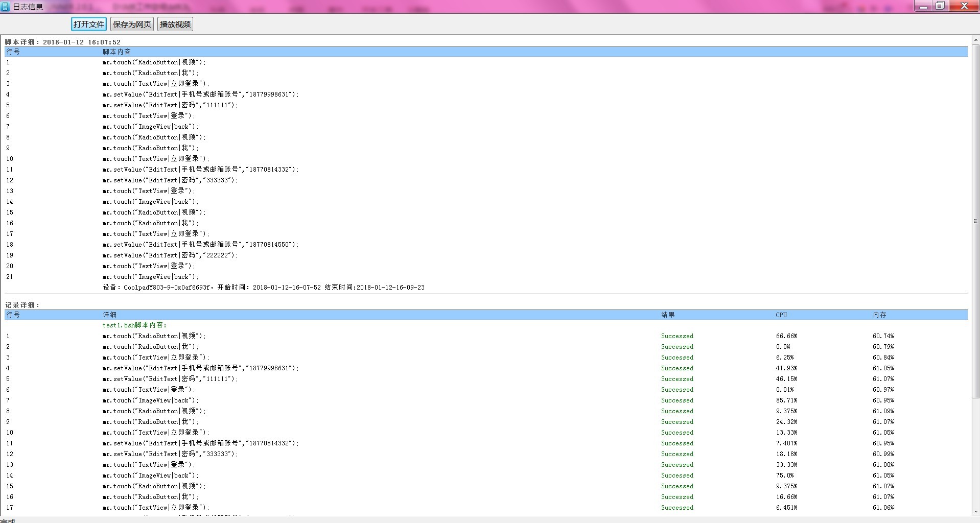The image size is (980, 523).
Task: Click memory value 60.99%
Action: (x=883, y=454)
